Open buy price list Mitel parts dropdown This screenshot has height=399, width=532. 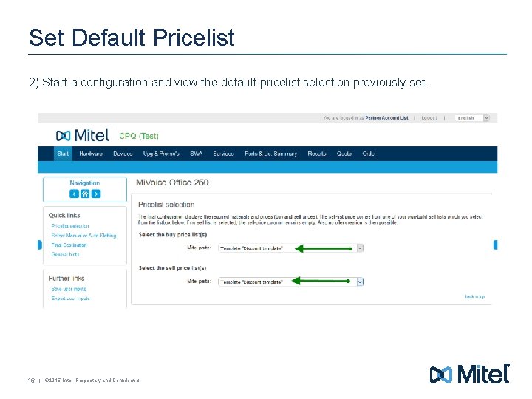click(290, 248)
